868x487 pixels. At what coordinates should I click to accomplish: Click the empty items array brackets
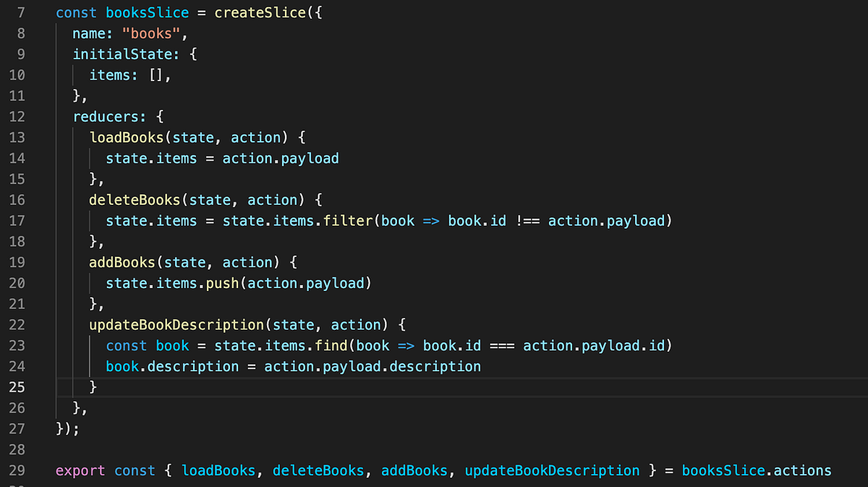pyautogui.click(x=156, y=75)
